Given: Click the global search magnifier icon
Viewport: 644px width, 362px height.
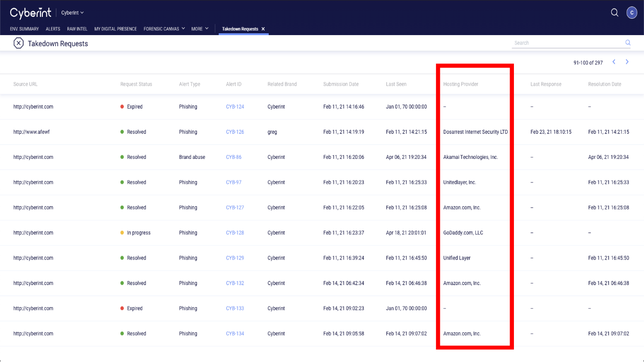Looking at the screenshot, I should (615, 13).
